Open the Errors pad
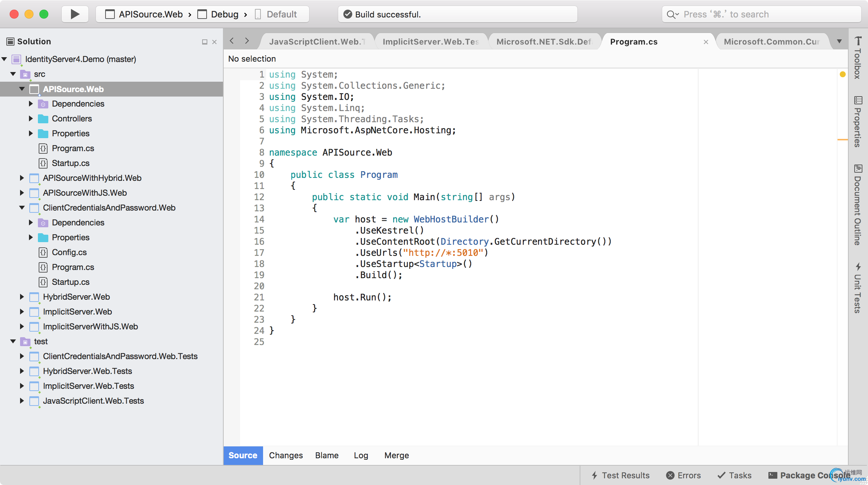The height and width of the screenshot is (485, 868). coord(683,475)
